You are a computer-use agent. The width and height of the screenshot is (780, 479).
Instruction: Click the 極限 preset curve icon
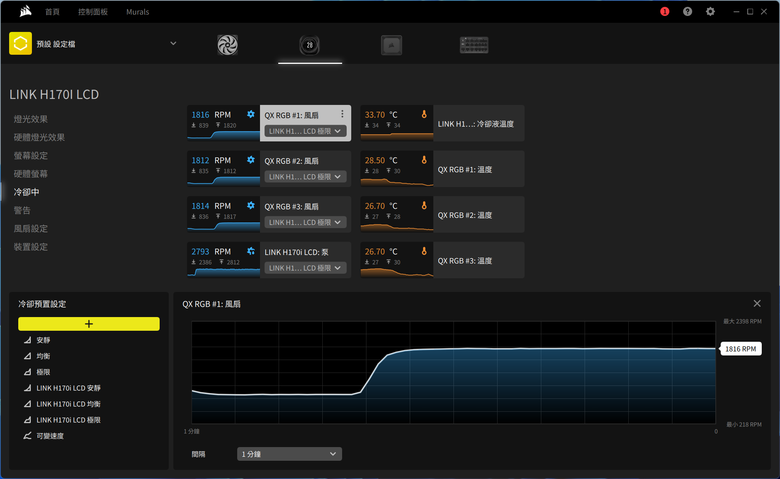27,372
